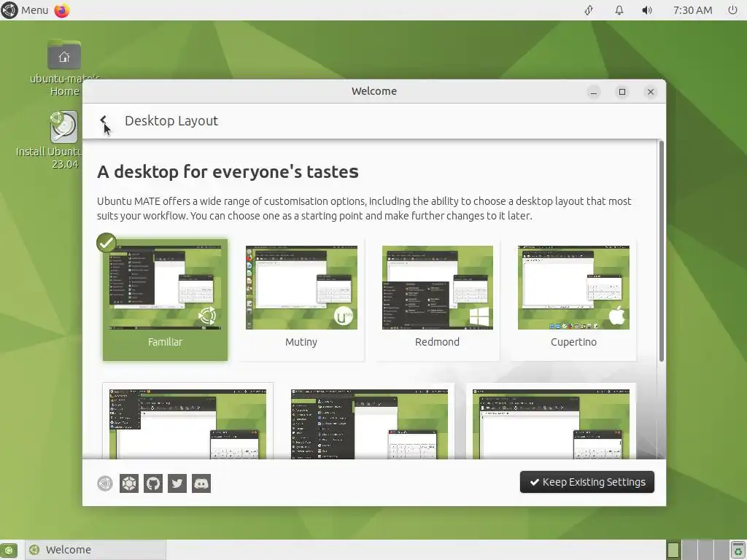Open the Discord icon link
The height and width of the screenshot is (560, 747).
[201, 483]
